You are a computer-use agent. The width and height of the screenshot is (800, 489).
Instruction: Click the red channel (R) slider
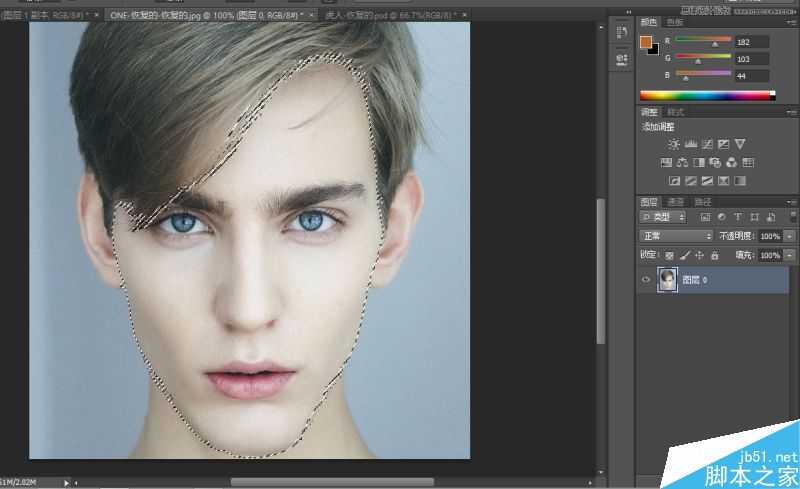(715, 42)
